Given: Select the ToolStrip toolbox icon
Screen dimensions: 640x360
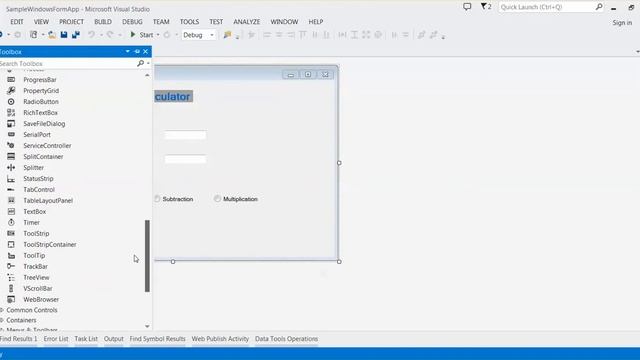Looking at the screenshot, I should coord(11,233).
